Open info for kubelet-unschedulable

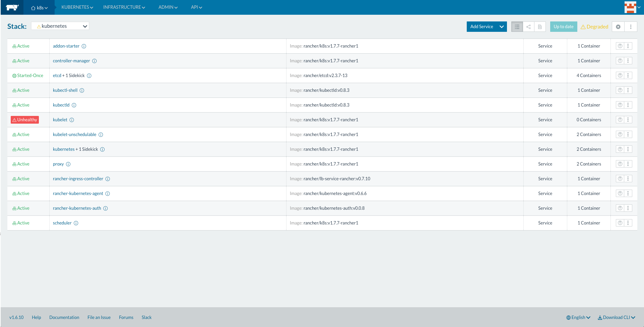pos(101,135)
